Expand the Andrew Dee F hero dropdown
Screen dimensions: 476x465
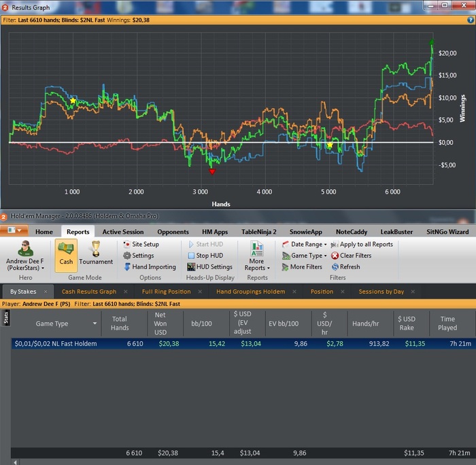click(x=43, y=268)
